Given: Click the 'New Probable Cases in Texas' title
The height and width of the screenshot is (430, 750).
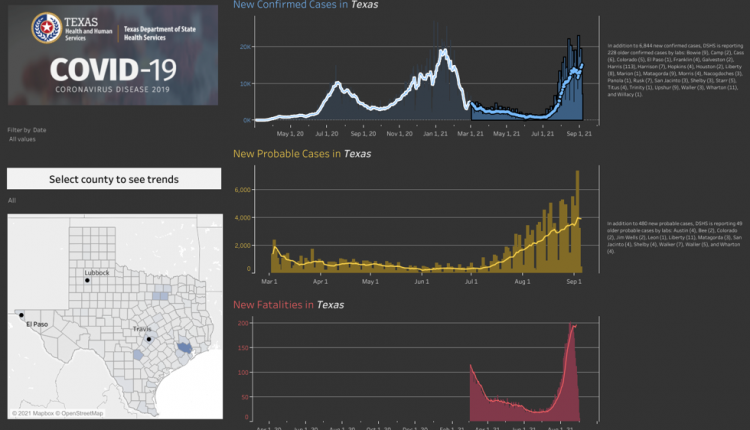Looking at the screenshot, I should tap(303, 154).
